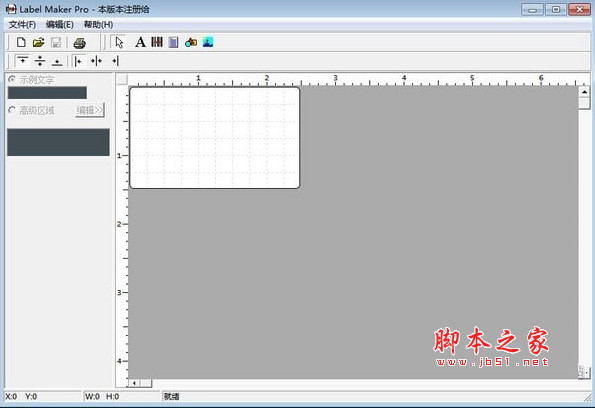Select the Barcode tool

157,42
